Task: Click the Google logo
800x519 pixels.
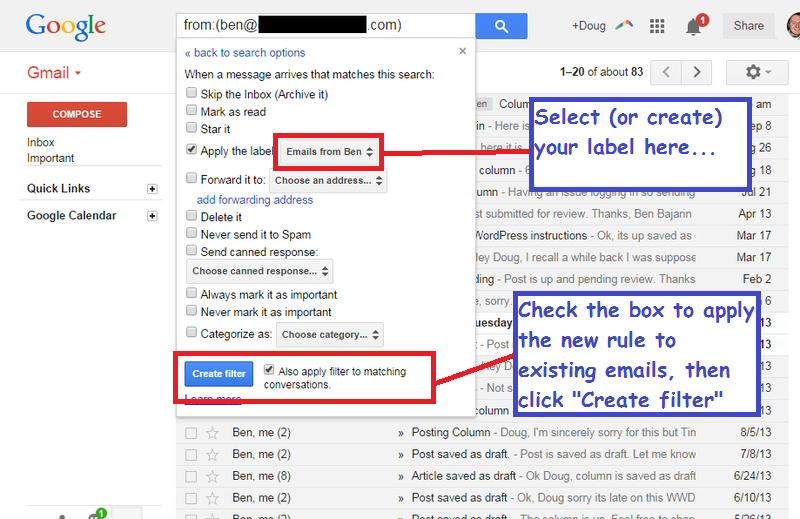Action: (x=66, y=27)
